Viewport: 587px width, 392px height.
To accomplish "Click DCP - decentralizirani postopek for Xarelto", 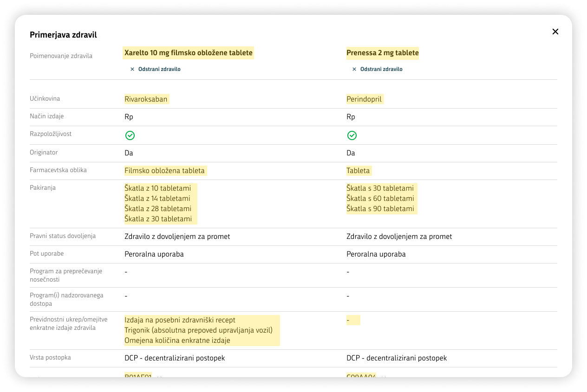I will (175, 358).
